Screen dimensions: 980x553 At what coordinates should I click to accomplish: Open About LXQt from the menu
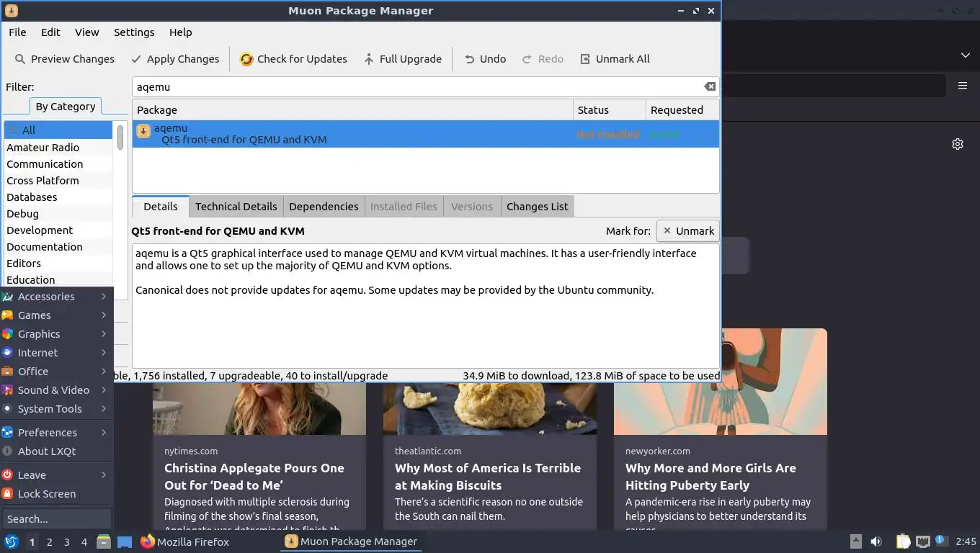(56, 451)
